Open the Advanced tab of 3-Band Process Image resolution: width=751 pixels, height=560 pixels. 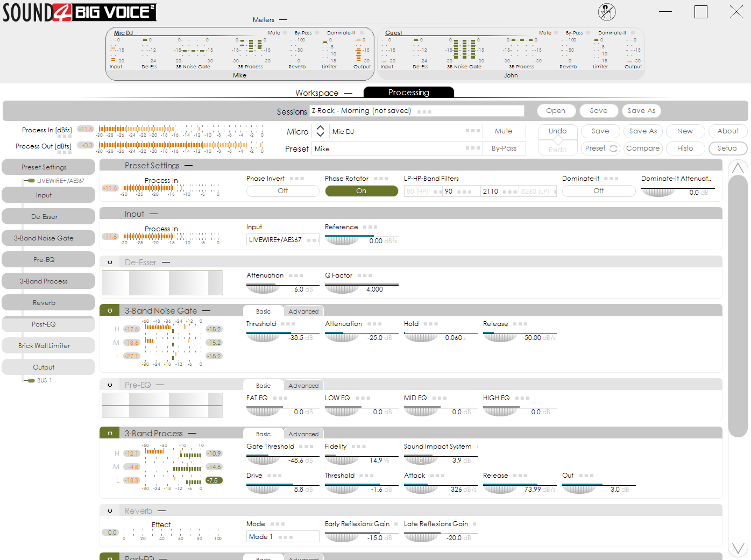(x=303, y=434)
